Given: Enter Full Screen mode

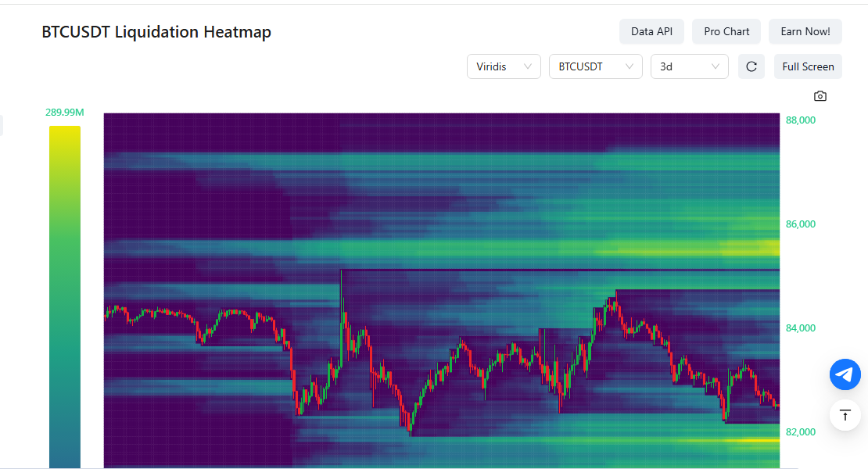Looking at the screenshot, I should [x=808, y=66].
